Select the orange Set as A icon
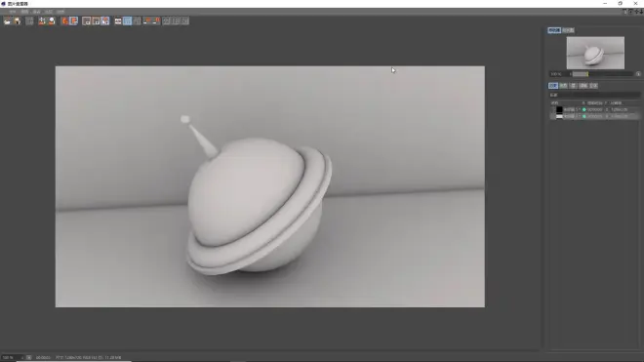The height and width of the screenshot is (362, 644). (x=64, y=20)
